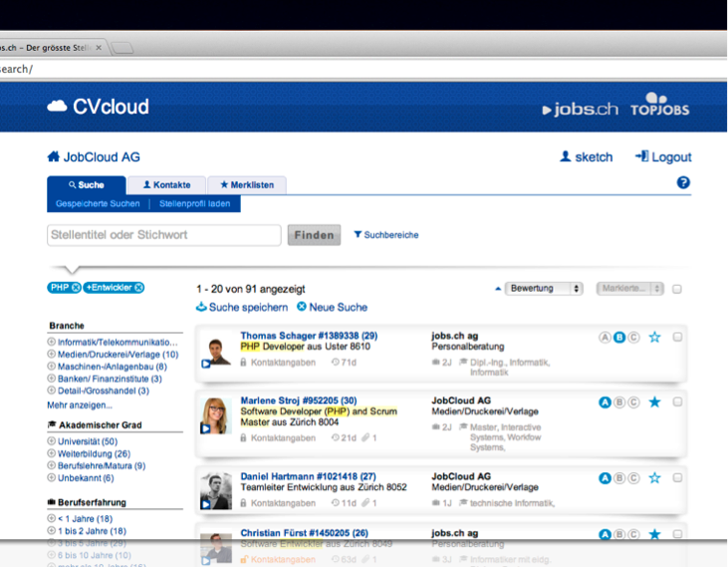Click Suche speichern link
This screenshot has height=568, width=728.
point(242,307)
